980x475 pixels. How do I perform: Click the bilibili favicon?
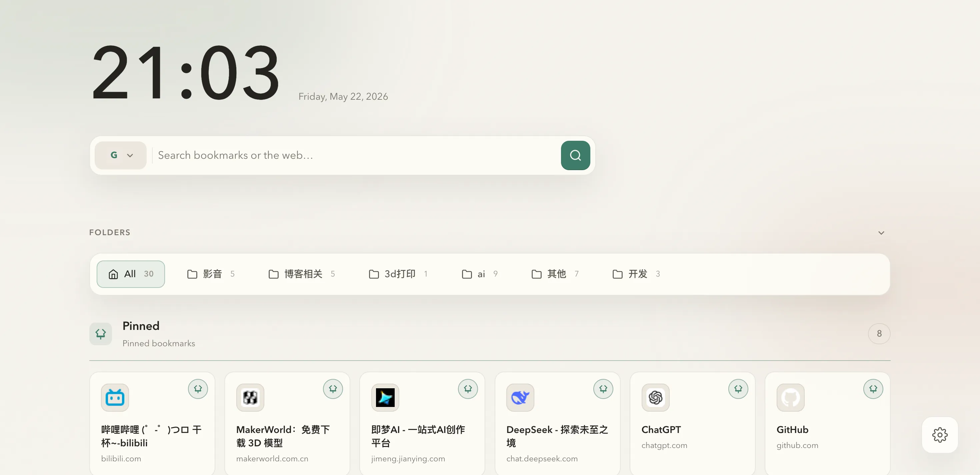115,397
